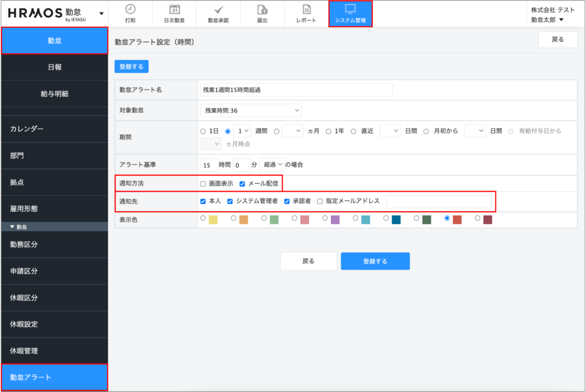The width and height of the screenshot is (586, 392).
Task: Open the 届出 document icon
Action: click(x=262, y=9)
